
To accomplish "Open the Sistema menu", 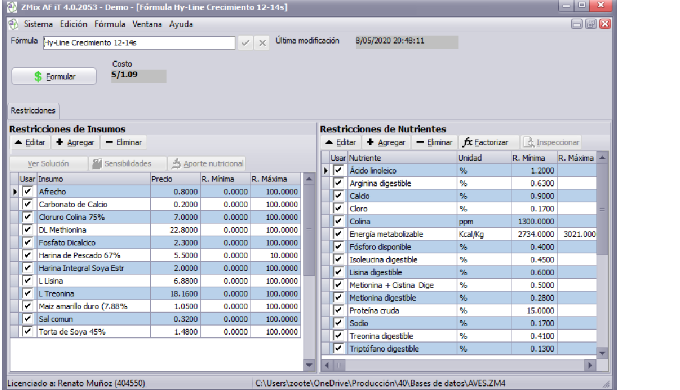I will tap(38, 24).
